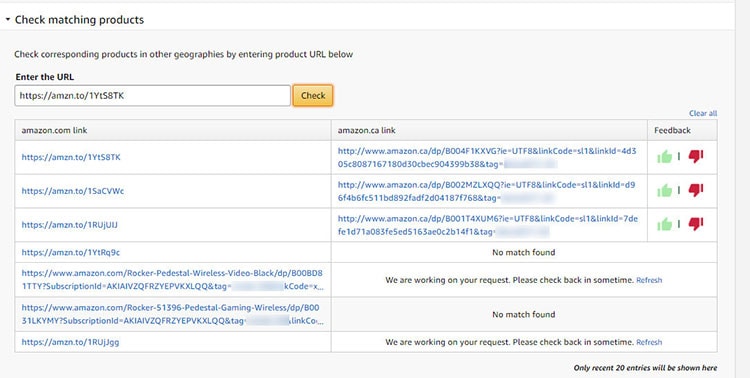Select No match found for 1YtRq9c row

tap(524, 252)
